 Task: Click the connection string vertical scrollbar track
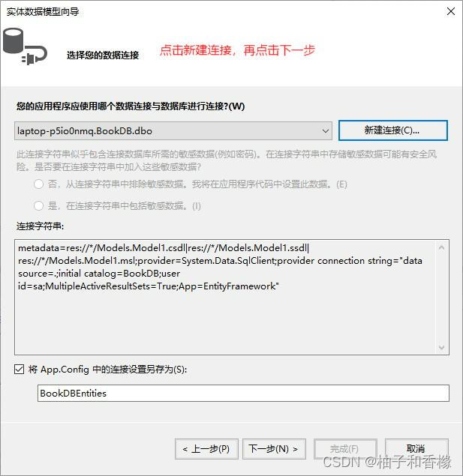[x=442, y=298]
